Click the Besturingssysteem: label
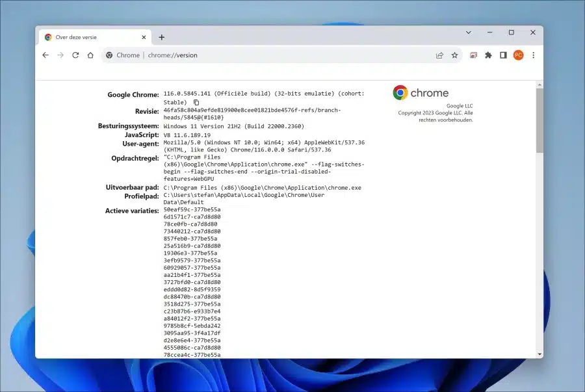Viewport: 585px width, 392px height. click(x=128, y=126)
